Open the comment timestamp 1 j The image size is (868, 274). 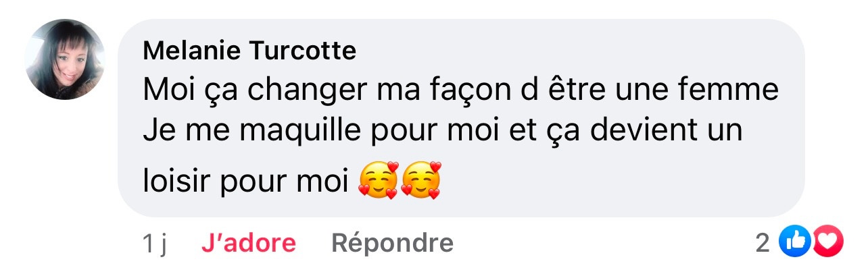coord(155,244)
